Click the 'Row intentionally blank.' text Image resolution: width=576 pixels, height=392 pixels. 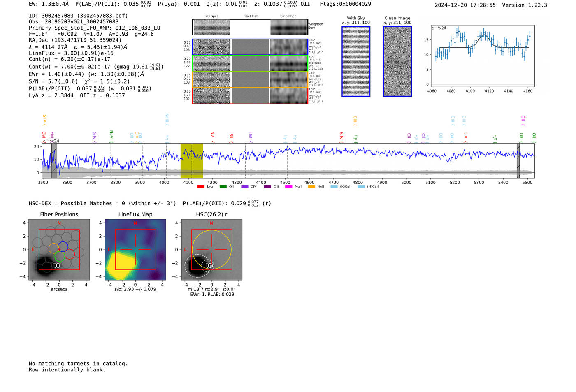click(67, 370)
